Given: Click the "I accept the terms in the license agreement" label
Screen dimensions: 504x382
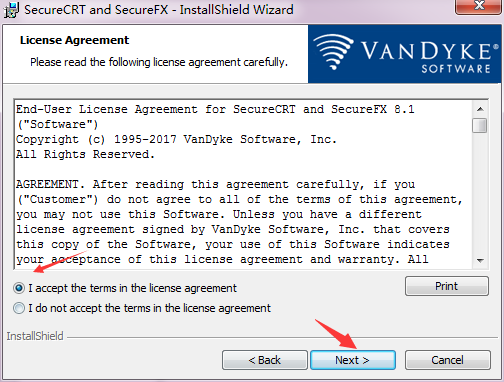Looking at the screenshot, I should coord(132,288).
